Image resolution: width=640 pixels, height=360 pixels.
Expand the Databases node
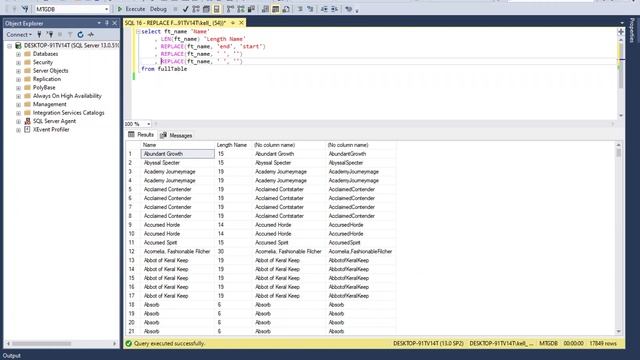click(x=18, y=54)
